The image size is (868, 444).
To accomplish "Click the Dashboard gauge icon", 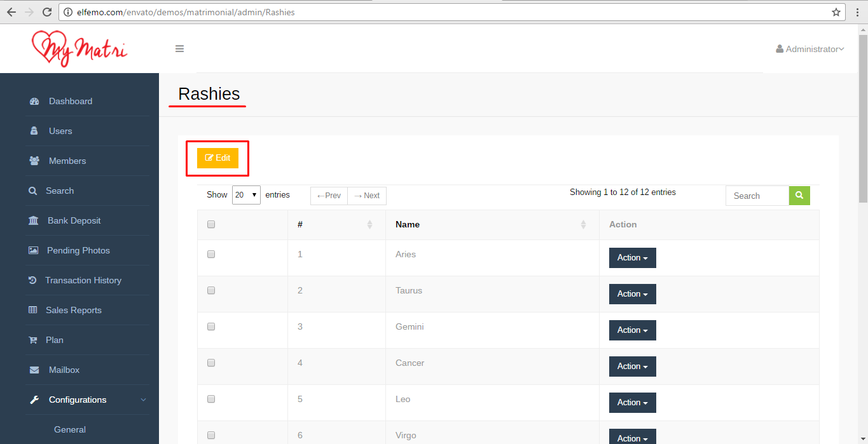I will (34, 102).
